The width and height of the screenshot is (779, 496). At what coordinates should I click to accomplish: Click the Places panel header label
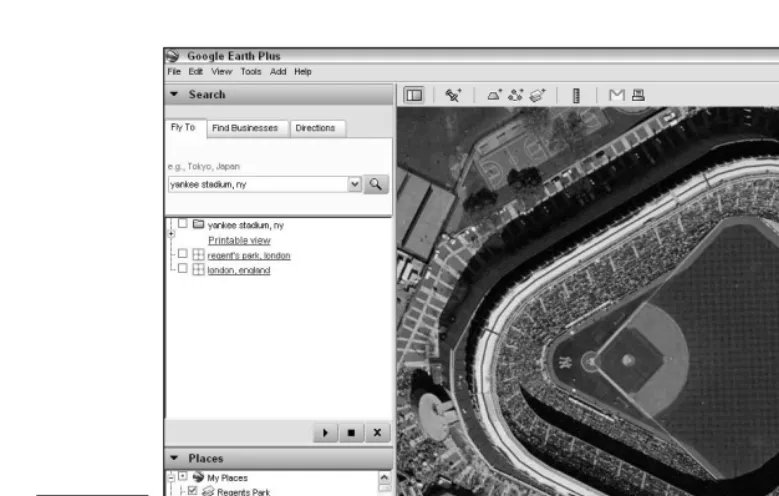point(206,458)
